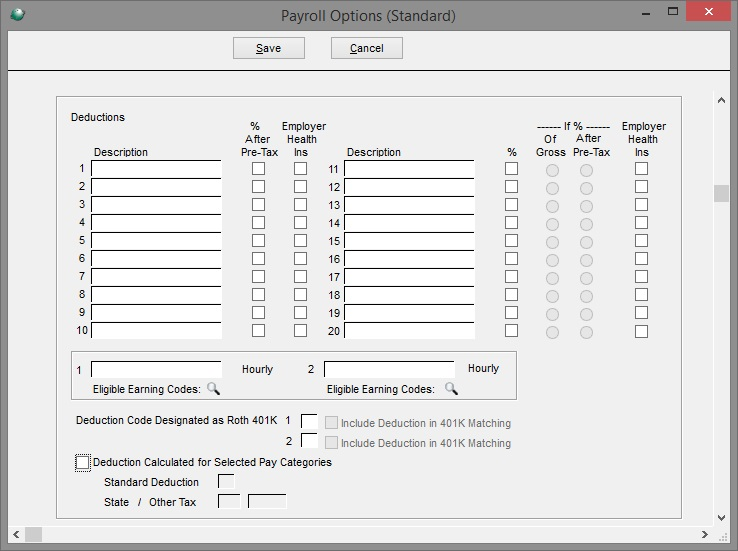Viewport: 738px width, 551px height.
Task: Click the Standard Deduction field
Action: coord(226,482)
